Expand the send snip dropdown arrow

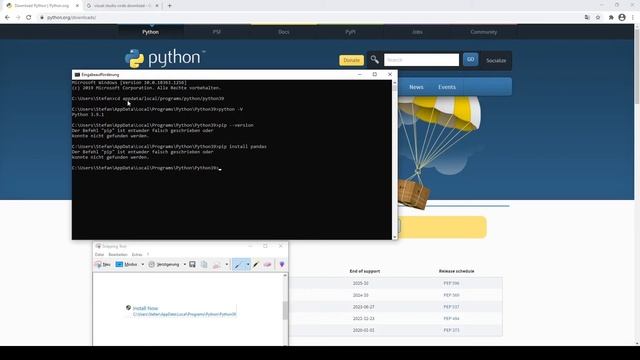(227, 264)
